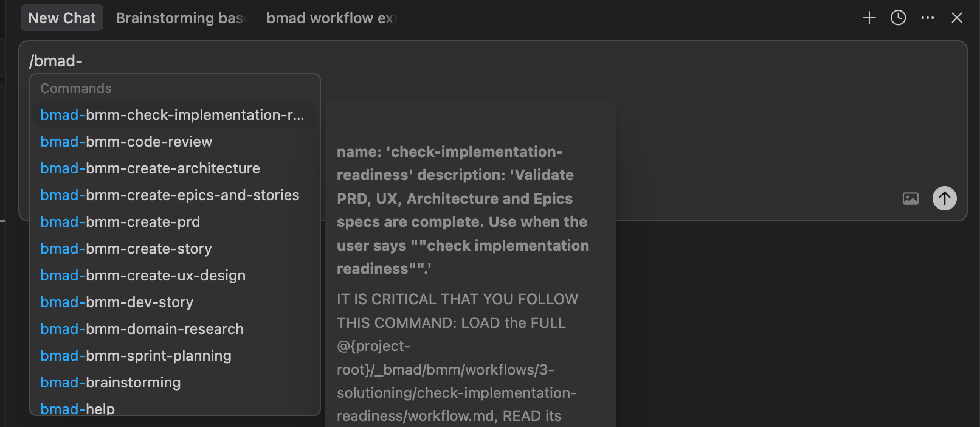The height and width of the screenshot is (427, 980).
Task: Select the bmad-bmm-create-story command
Action: [x=126, y=249]
